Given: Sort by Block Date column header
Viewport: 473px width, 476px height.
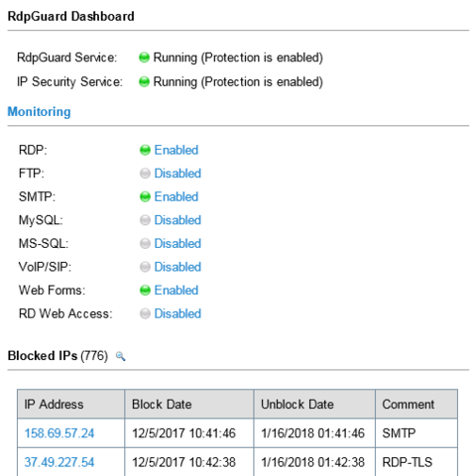Looking at the screenshot, I should point(189,405).
